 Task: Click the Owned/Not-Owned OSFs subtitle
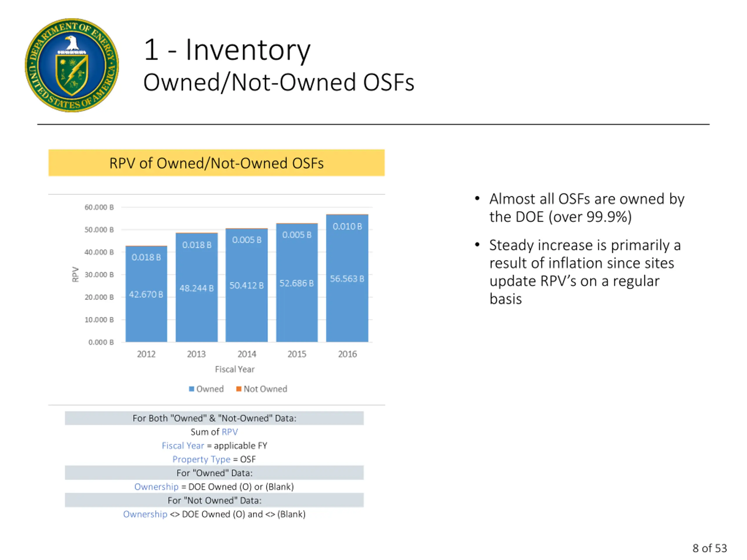tap(279, 82)
